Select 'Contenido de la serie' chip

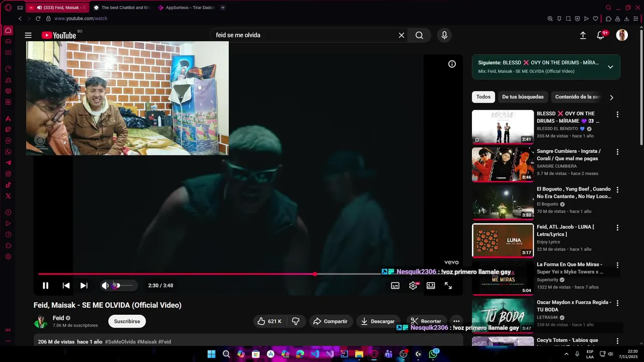click(577, 97)
